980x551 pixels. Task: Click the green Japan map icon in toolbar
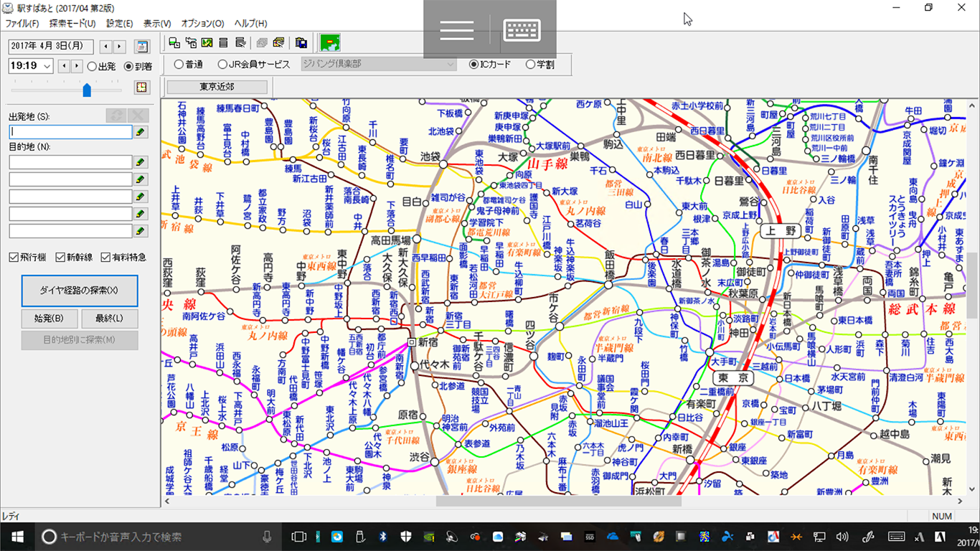click(x=330, y=42)
